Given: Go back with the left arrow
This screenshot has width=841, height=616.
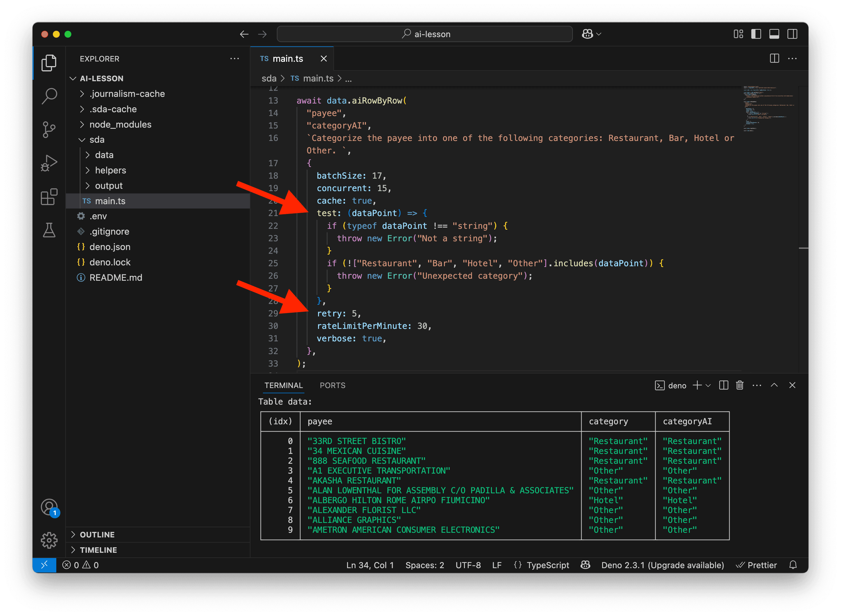Looking at the screenshot, I should click(244, 34).
